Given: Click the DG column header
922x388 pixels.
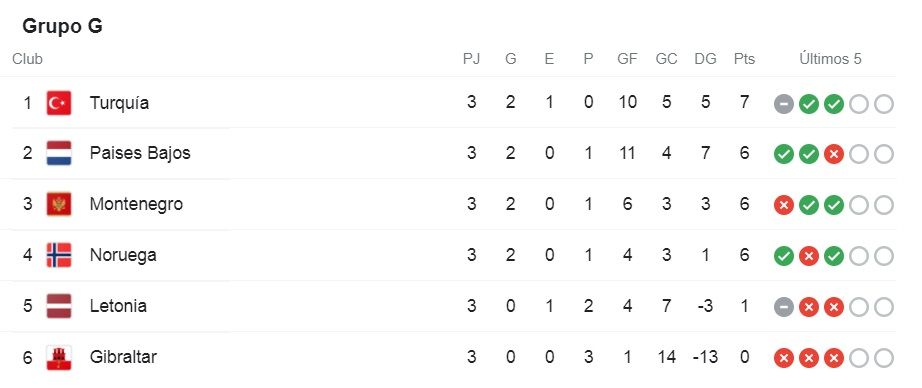Looking at the screenshot, I should (x=705, y=59).
